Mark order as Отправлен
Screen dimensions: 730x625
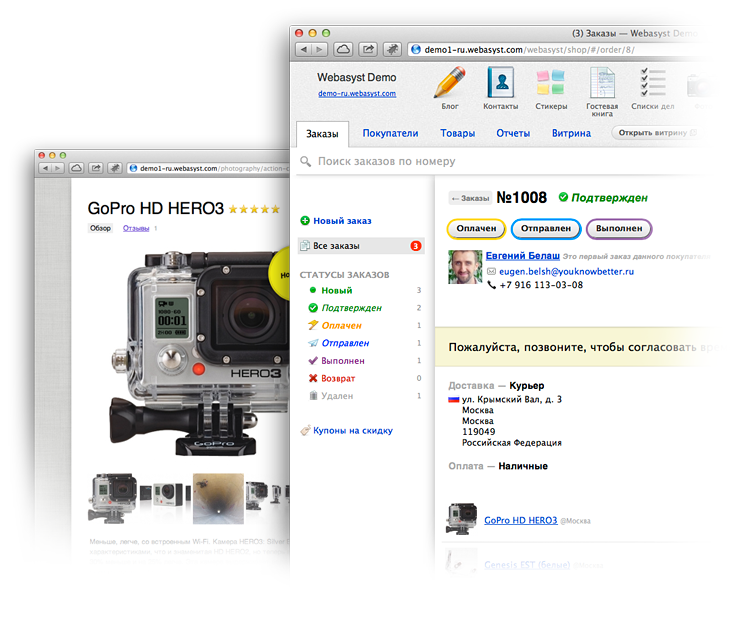pos(546,229)
